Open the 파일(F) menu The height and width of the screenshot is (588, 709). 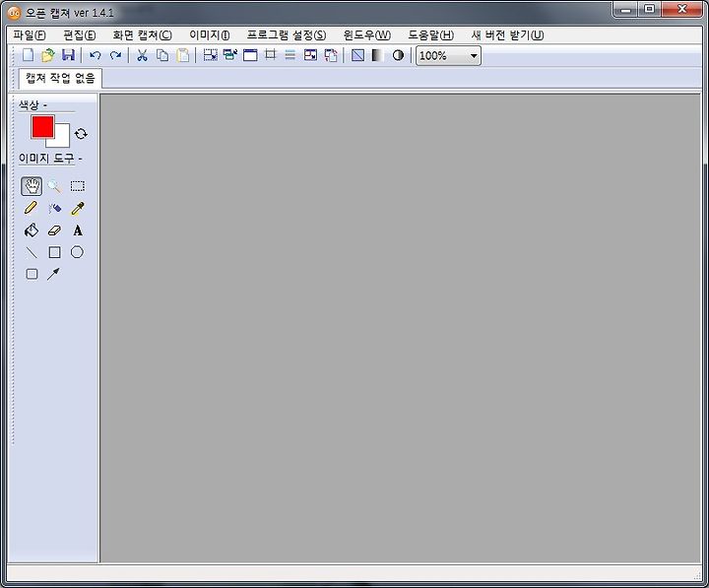(30, 34)
